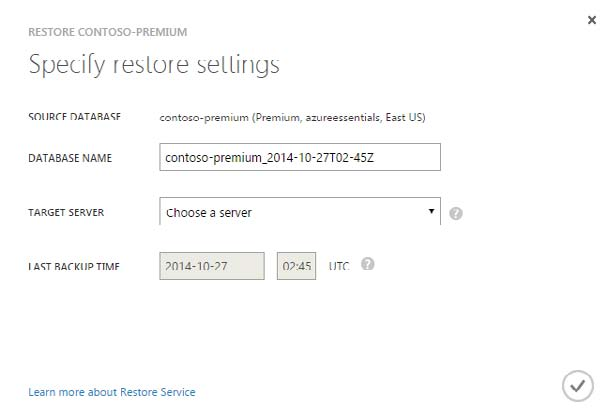Click the checkmark to complete restore
This screenshot has height=420, width=608.
pyautogui.click(x=576, y=385)
